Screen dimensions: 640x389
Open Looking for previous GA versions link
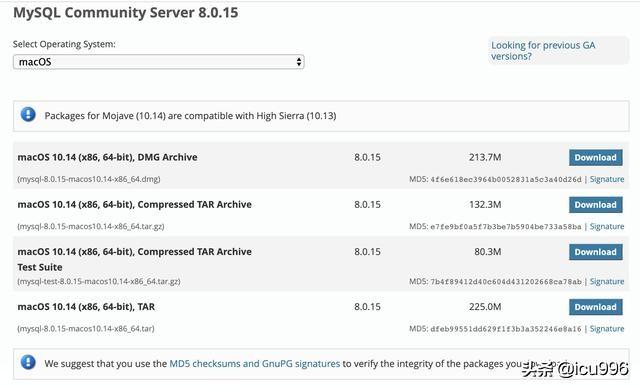pos(543,51)
